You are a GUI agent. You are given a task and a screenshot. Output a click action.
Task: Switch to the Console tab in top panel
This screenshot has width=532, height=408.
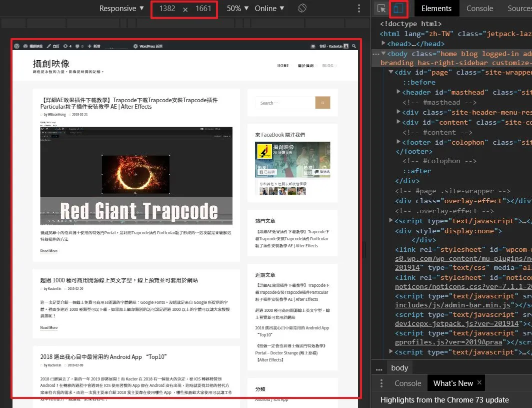coord(479,9)
